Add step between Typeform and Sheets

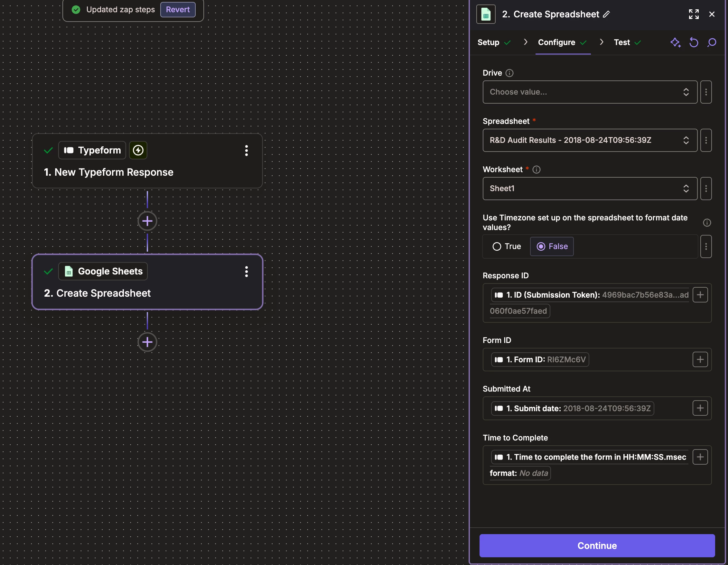(147, 221)
